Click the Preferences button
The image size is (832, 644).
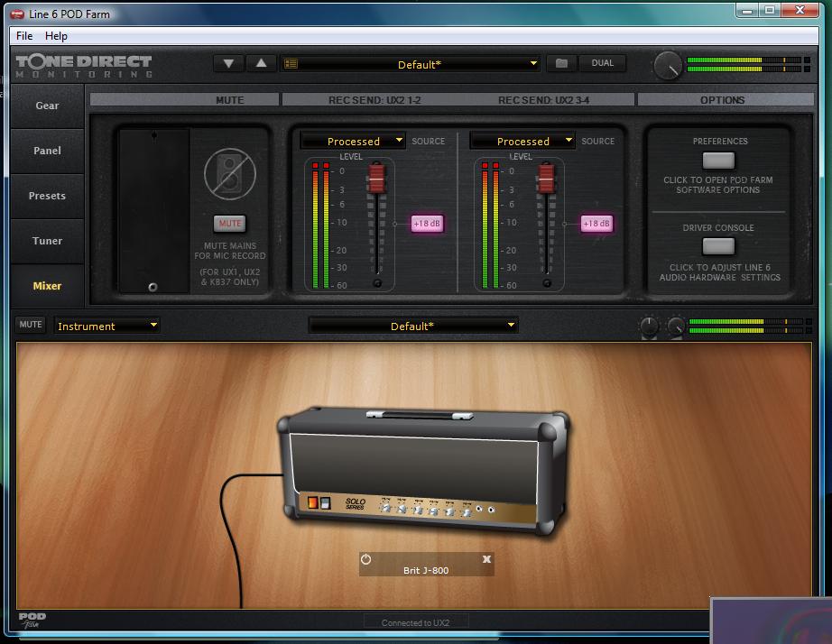tap(718, 160)
